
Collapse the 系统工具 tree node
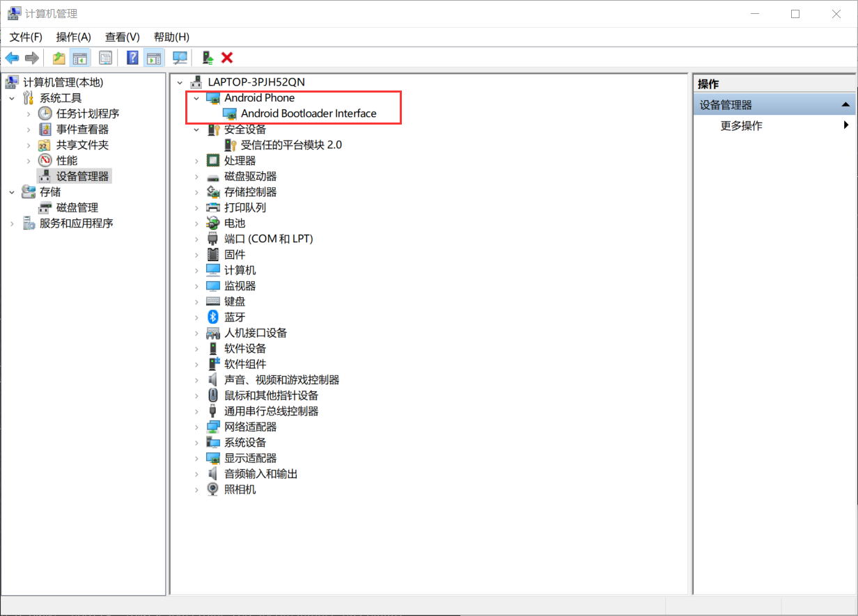[x=12, y=97]
